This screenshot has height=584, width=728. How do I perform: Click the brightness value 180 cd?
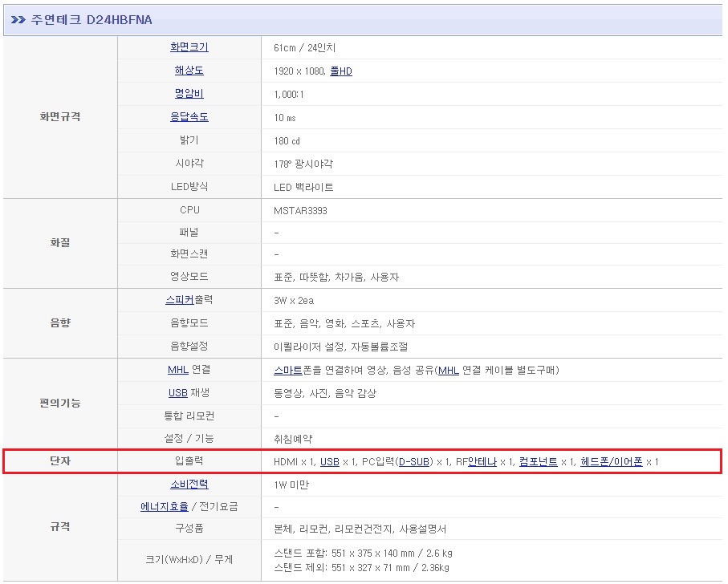(287, 141)
